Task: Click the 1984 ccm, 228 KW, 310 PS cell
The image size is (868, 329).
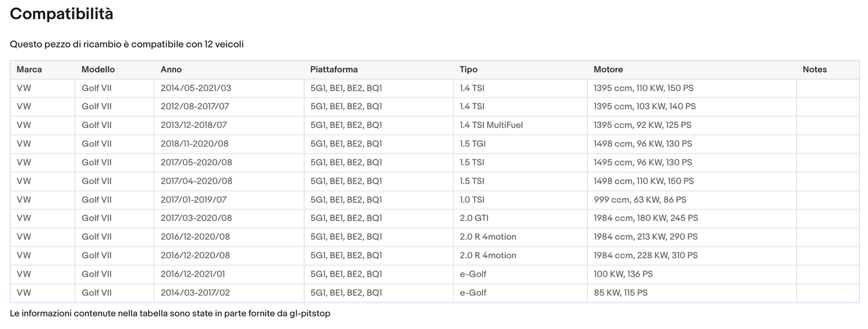Action: click(646, 256)
